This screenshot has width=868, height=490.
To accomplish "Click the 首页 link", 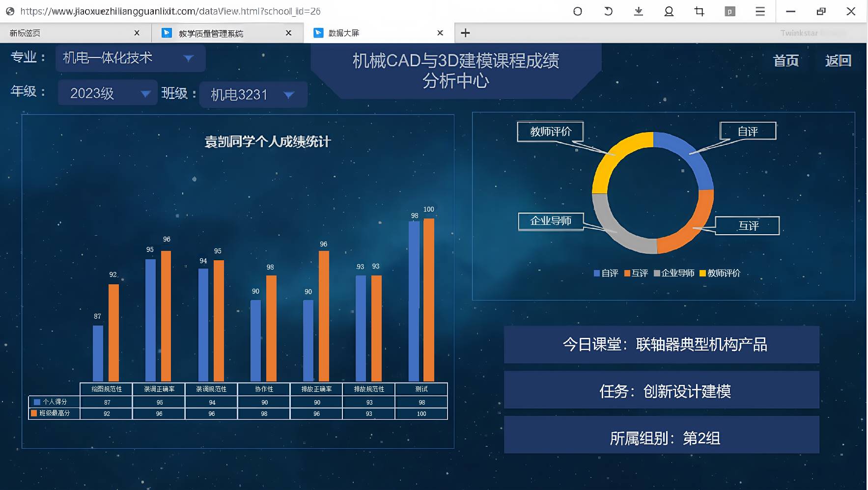I will coord(785,60).
